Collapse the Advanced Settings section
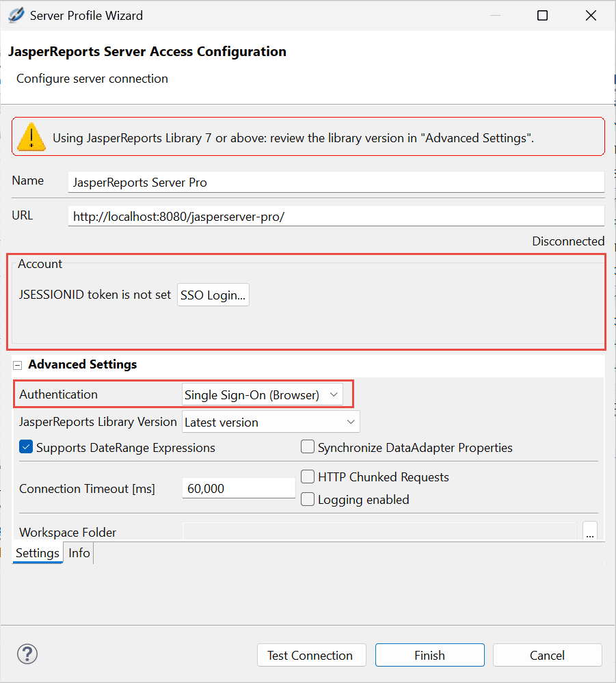 click(x=17, y=365)
